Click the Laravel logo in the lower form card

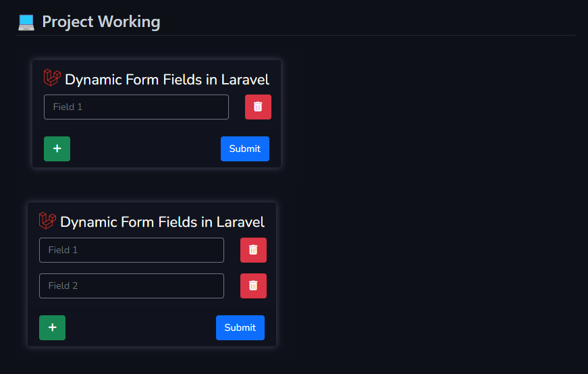pos(47,220)
